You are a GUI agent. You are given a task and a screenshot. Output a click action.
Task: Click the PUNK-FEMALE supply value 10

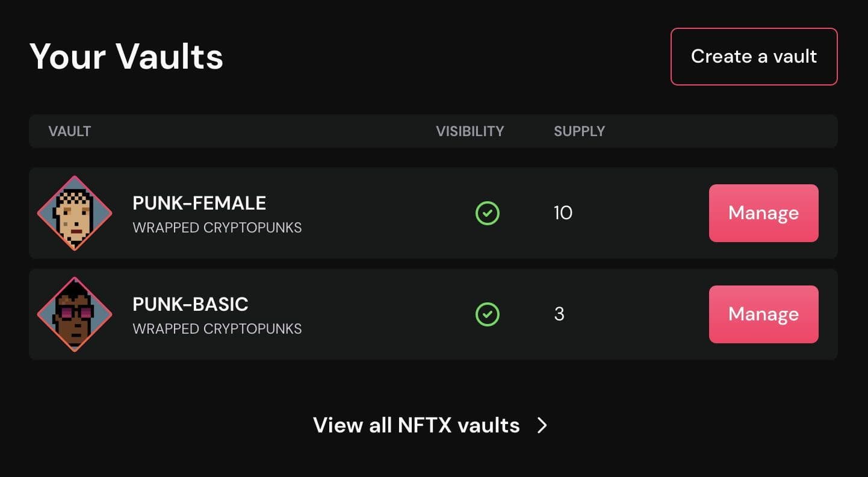563,213
